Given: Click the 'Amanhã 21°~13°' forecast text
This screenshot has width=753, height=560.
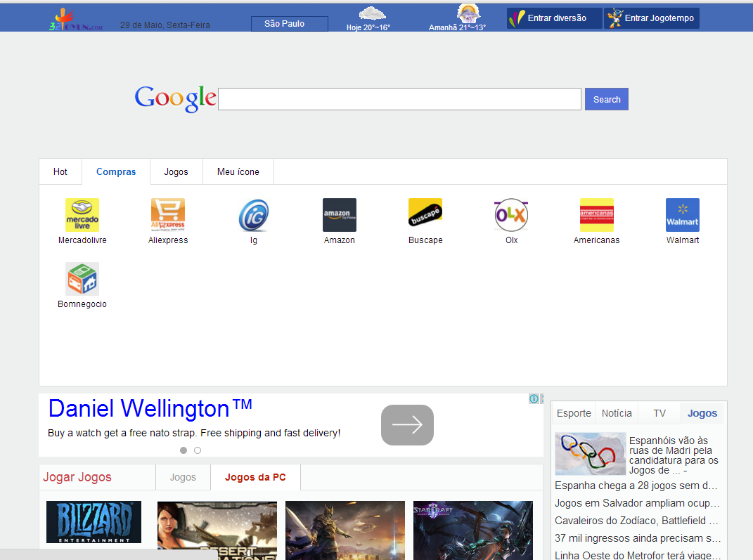Looking at the screenshot, I should pyautogui.click(x=457, y=27).
